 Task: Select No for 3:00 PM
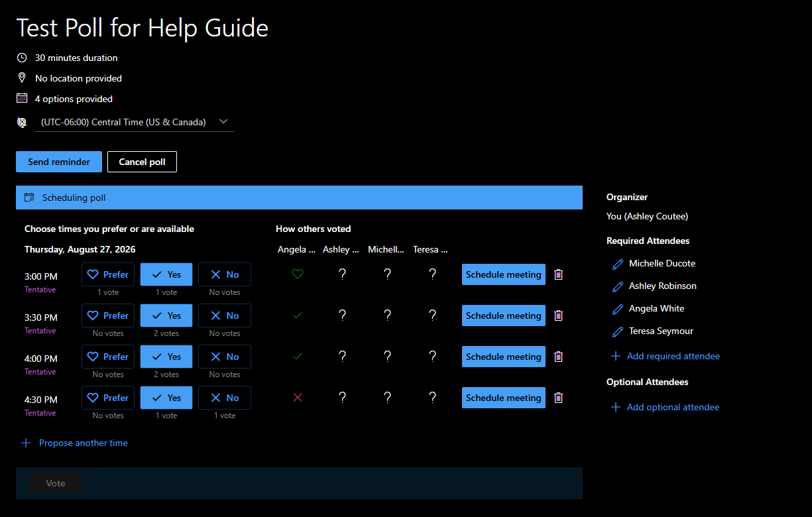click(225, 274)
